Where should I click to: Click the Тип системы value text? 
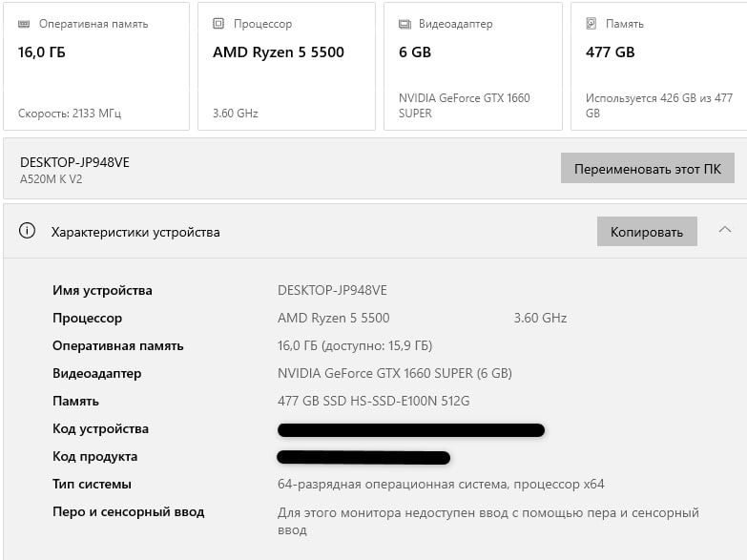(x=440, y=484)
